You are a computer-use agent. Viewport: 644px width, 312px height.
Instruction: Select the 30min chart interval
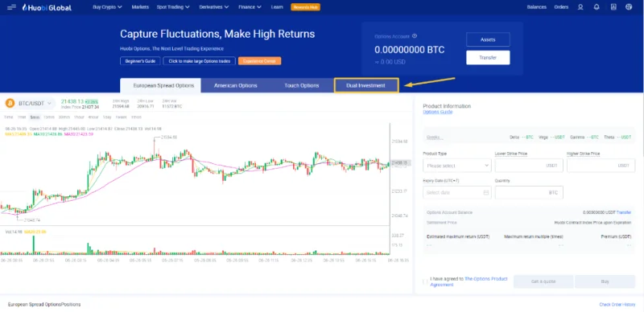(x=64, y=117)
